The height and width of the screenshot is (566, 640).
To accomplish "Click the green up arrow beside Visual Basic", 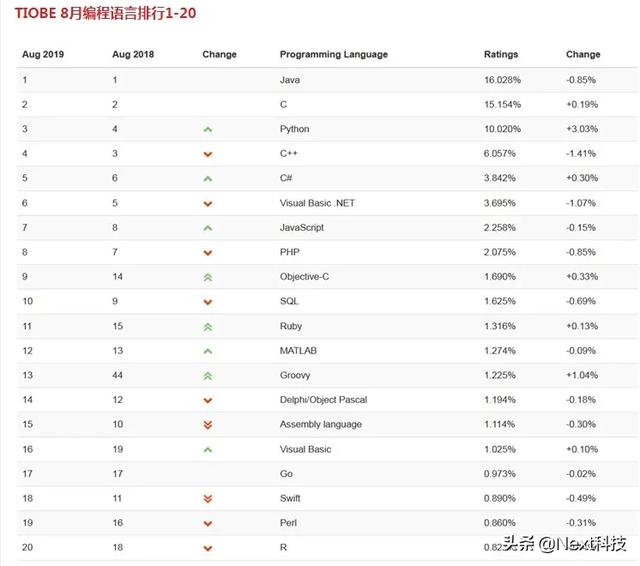I will tap(208, 450).
